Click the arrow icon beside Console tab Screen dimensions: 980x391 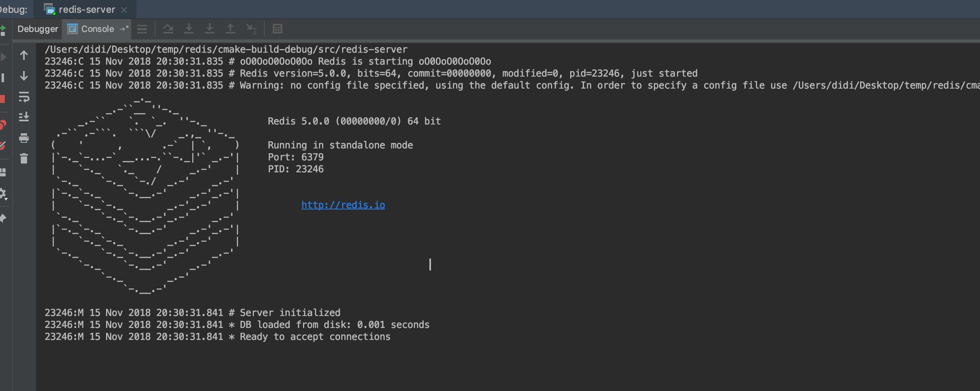pos(124,29)
